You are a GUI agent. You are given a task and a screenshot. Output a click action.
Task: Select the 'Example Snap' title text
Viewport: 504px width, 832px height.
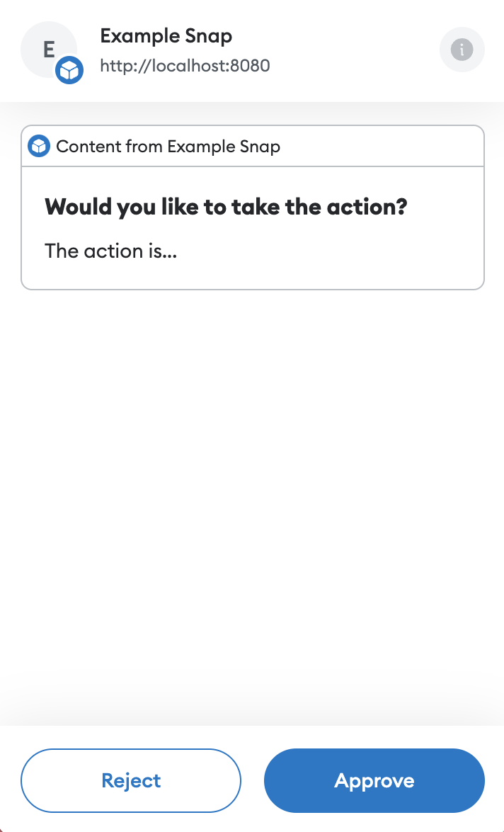pos(166,35)
